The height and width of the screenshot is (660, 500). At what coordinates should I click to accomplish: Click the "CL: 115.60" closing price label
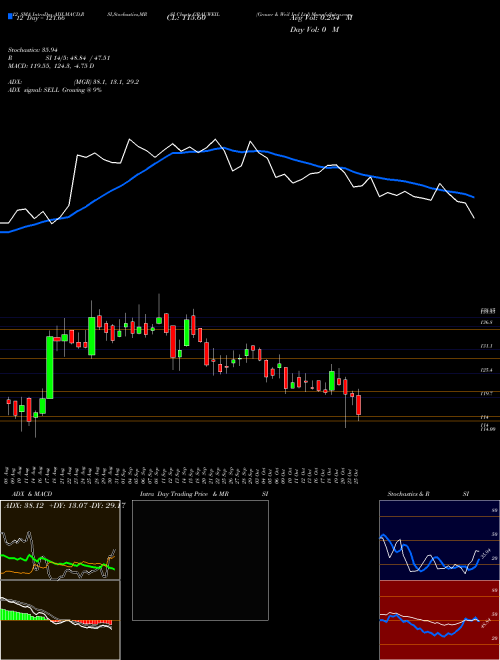(x=186, y=18)
